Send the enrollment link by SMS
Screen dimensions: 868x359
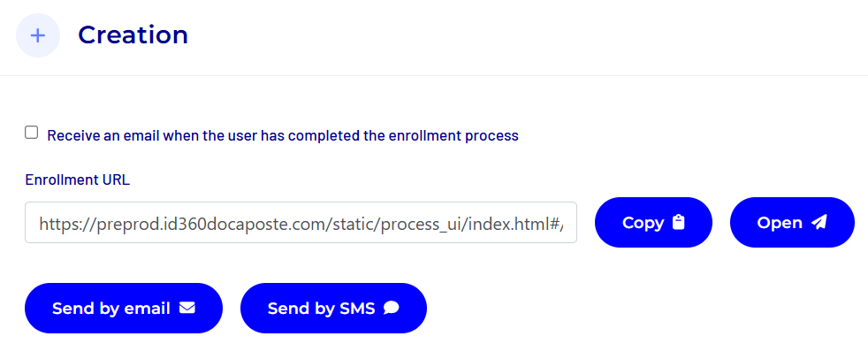tap(333, 308)
